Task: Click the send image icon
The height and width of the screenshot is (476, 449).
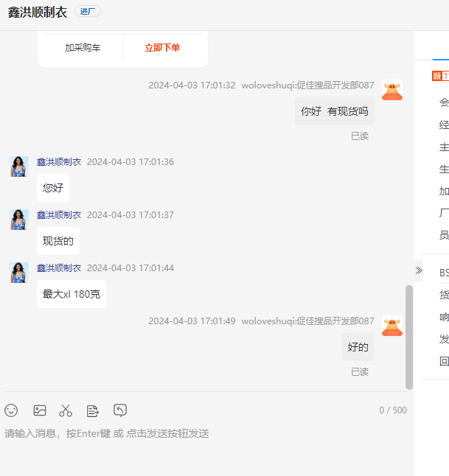Action: 40,410
